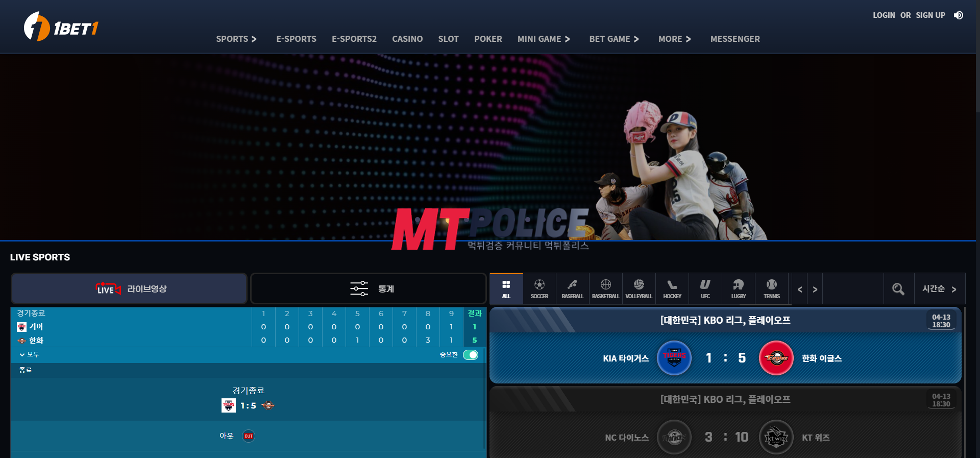The image size is (980, 458).
Task: Open E-SPORTS menu item
Action: pyautogui.click(x=296, y=39)
